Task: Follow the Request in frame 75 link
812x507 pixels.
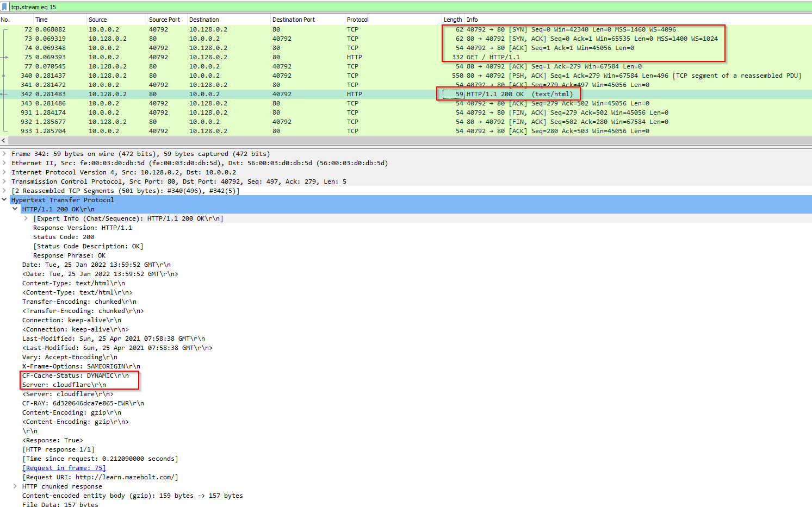Action: [x=64, y=467]
